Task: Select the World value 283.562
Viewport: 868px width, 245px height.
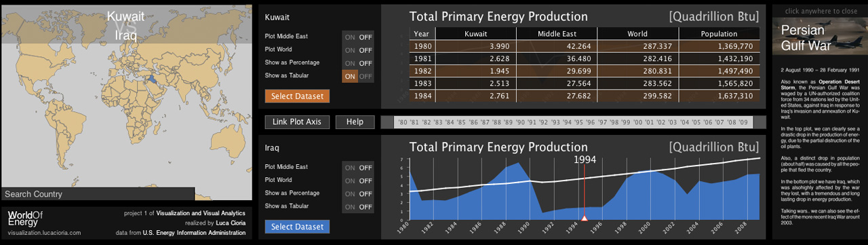Action: (x=637, y=83)
